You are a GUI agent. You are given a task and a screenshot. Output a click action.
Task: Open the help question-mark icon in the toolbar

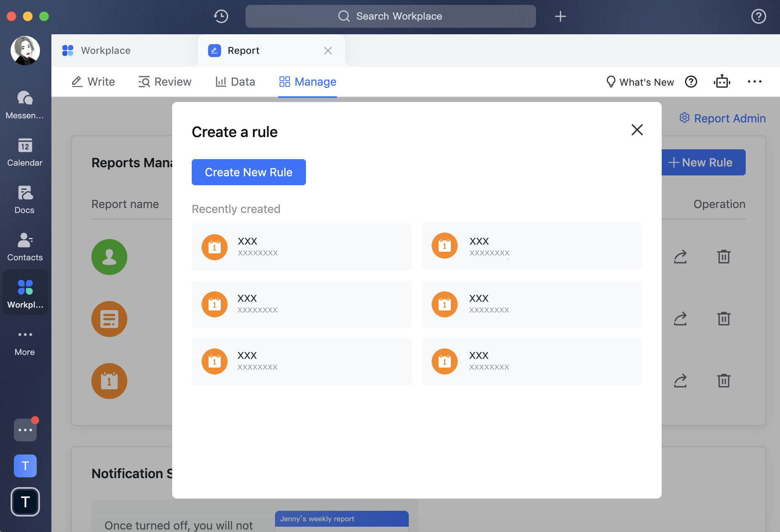pyautogui.click(x=691, y=82)
